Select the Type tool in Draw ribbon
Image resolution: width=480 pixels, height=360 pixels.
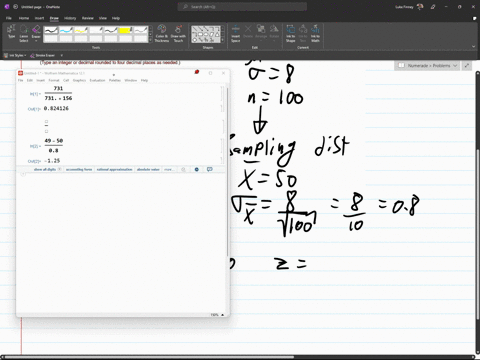(11, 32)
